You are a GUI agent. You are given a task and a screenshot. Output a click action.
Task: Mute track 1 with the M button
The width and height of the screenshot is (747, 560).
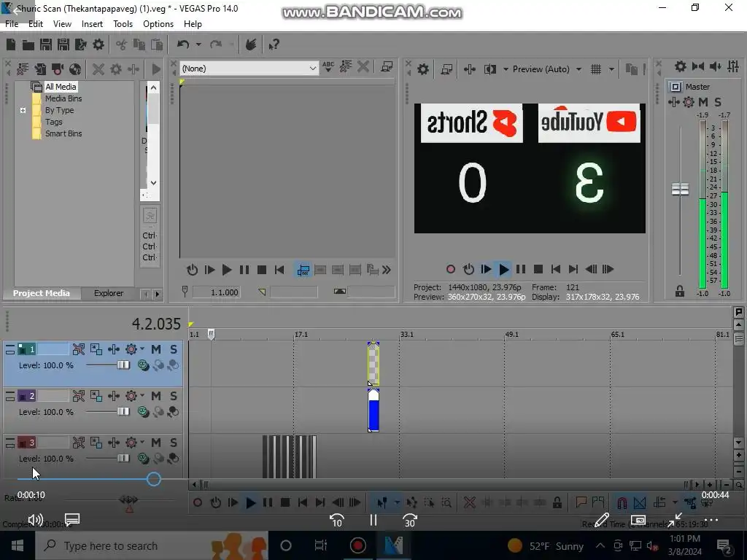156,349
